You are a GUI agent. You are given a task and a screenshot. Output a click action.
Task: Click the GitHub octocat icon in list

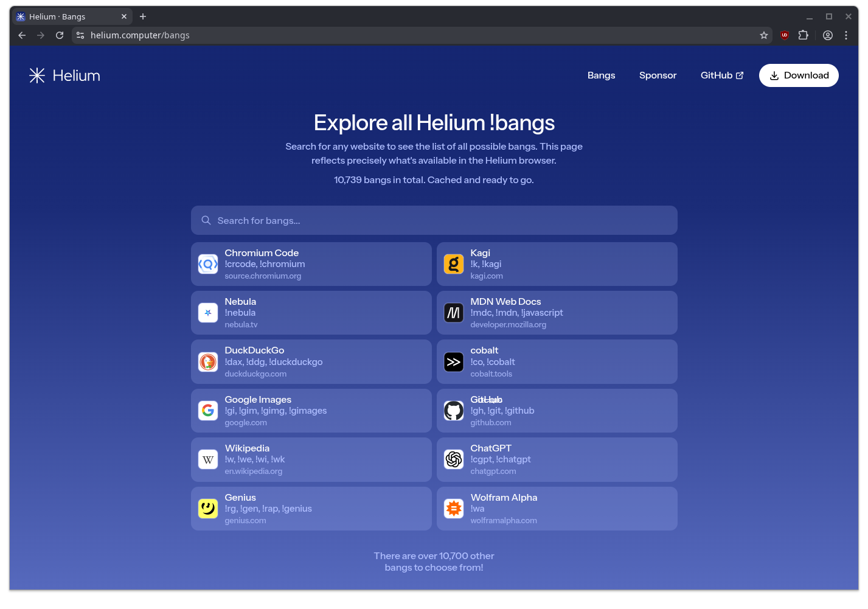tap(453, 411)
